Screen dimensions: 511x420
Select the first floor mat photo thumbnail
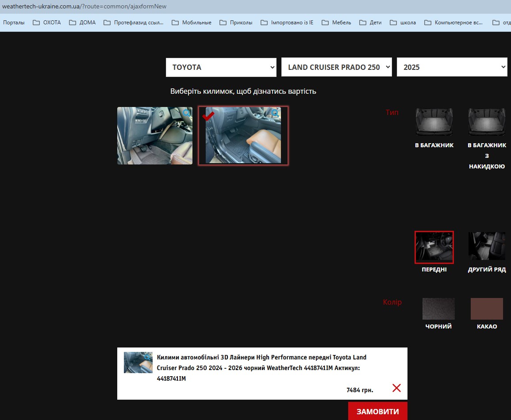tap(154, 136)
